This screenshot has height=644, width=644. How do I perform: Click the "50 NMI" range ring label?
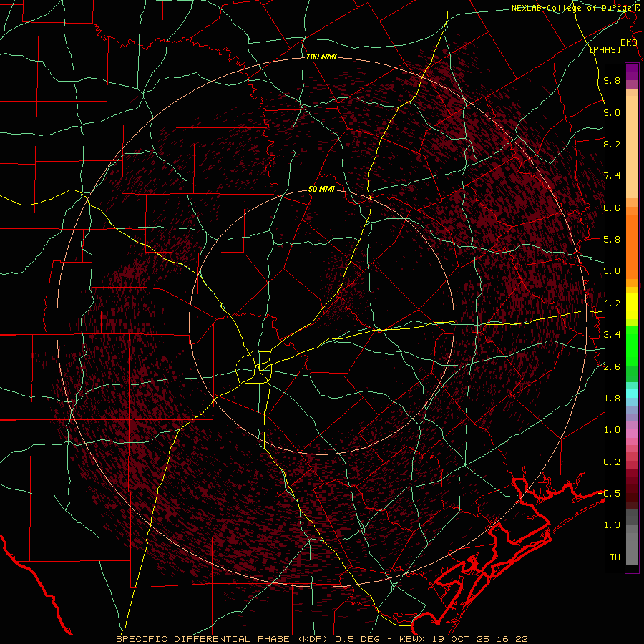pyautogui.click(x=321, y=190)
